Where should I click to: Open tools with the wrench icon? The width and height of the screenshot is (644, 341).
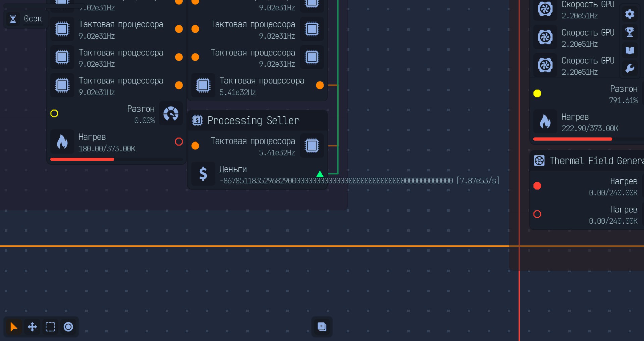point(630,68)
